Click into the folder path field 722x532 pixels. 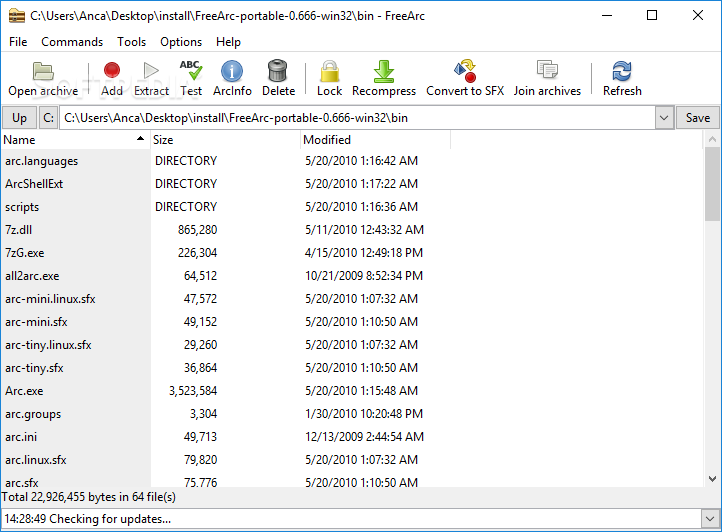click(357, 118)
